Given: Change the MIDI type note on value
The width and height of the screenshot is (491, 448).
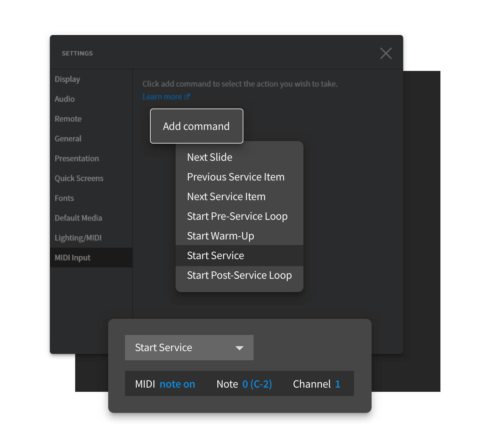Looking at the screenshot, I should (x=177, y=384).
